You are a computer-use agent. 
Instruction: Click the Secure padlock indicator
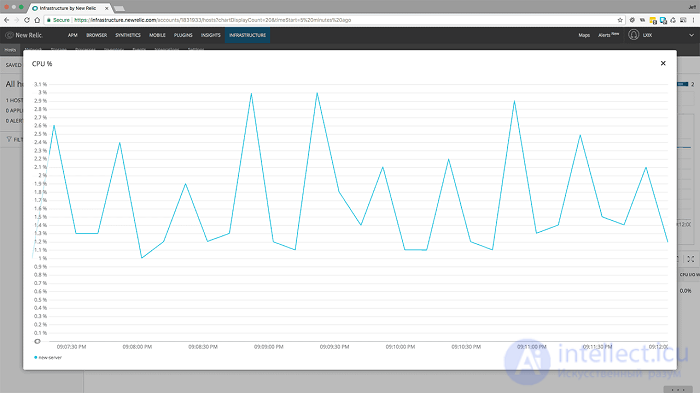58,20
